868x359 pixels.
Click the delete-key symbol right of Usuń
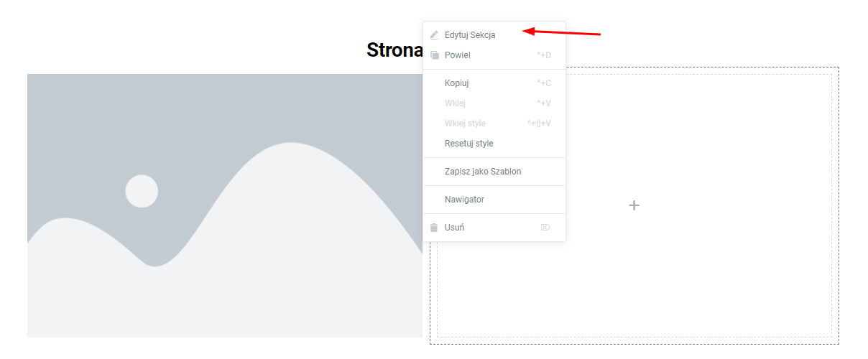click(545, 228)
